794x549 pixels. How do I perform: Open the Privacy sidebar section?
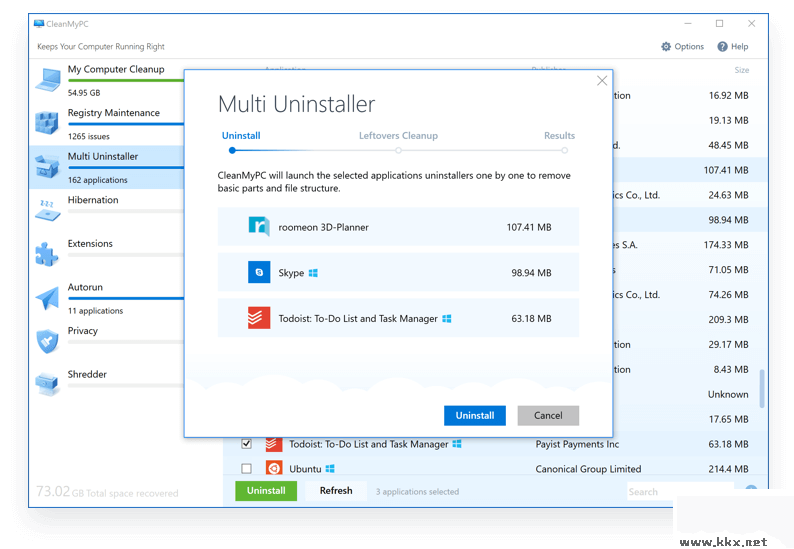pyautogui.click(x=107, y=341)
